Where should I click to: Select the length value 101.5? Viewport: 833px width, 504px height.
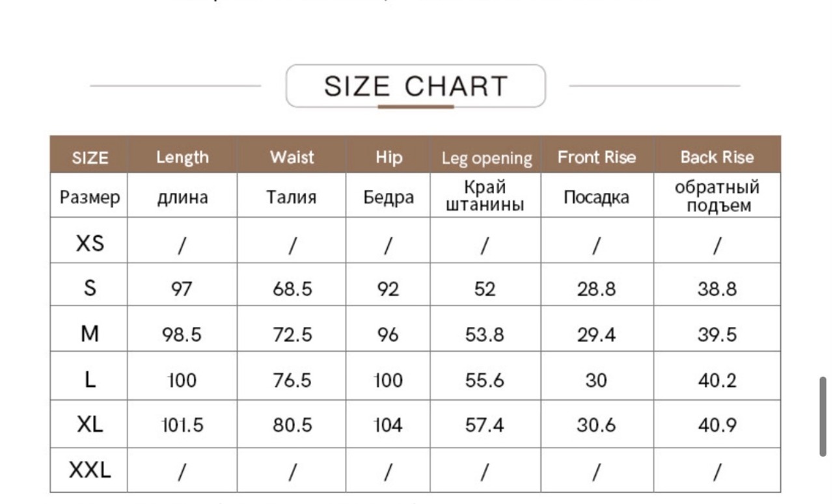coord(182,425)
